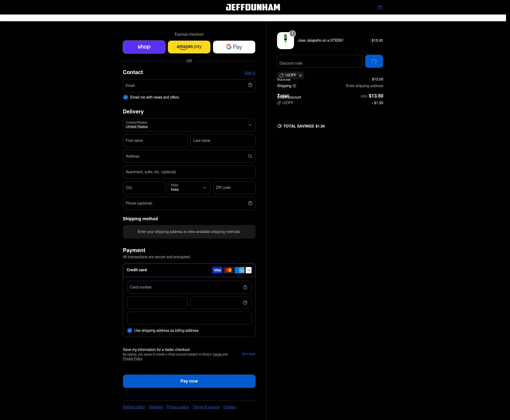
Task: Focus the card expiration date field
Action: [x=157, y=303]
